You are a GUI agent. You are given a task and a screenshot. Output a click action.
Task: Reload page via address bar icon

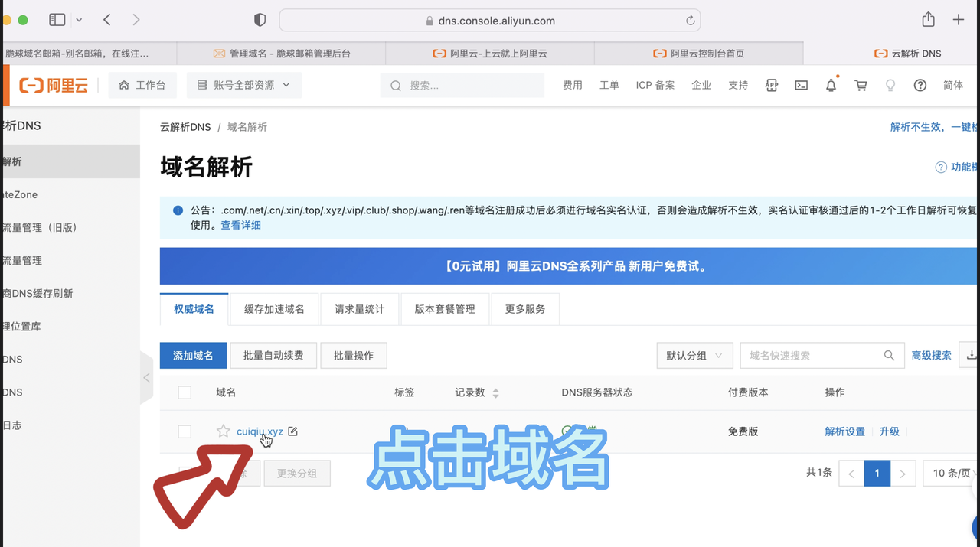[690, 21]
